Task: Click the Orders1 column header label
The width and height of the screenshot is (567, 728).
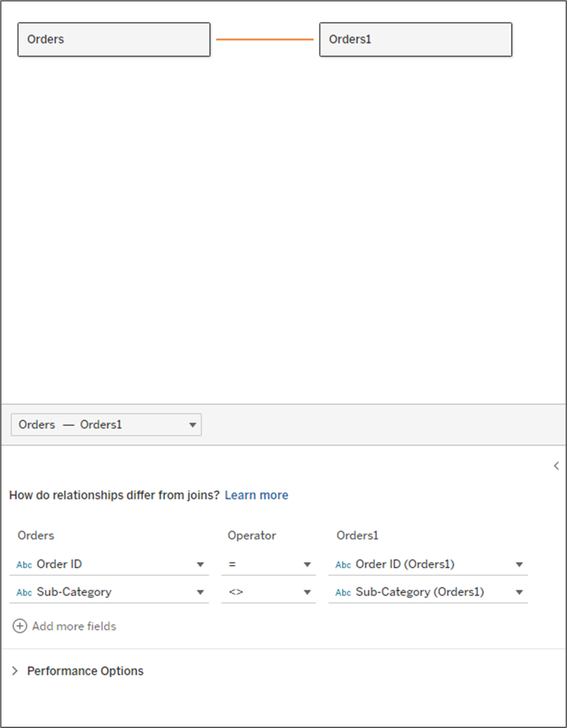Action: click(x=358, y=535)
